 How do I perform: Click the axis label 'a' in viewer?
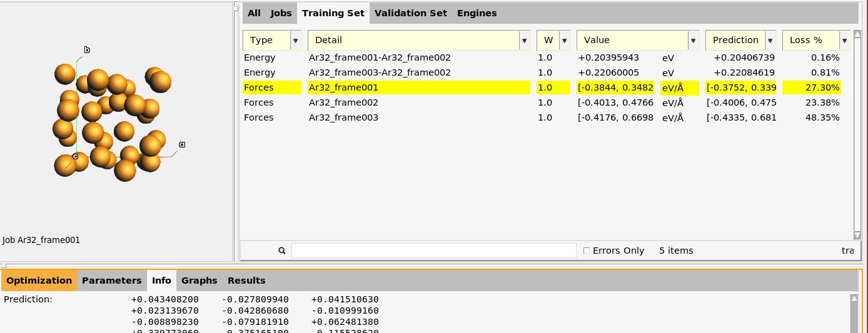tap(182, 145)
